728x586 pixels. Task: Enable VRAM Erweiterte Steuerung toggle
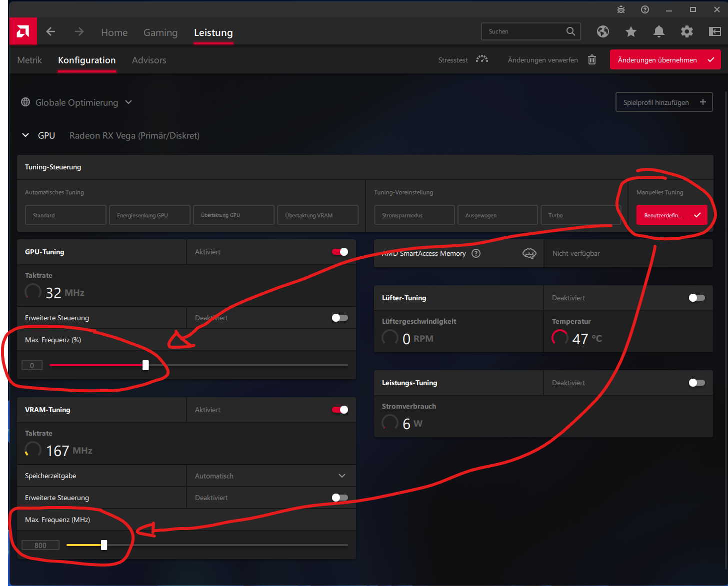coord(340,498)
